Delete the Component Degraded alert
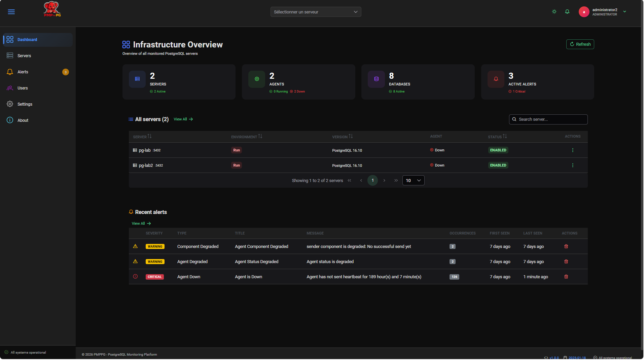Viewport: 644px width, 360px height. click(566, 247)
